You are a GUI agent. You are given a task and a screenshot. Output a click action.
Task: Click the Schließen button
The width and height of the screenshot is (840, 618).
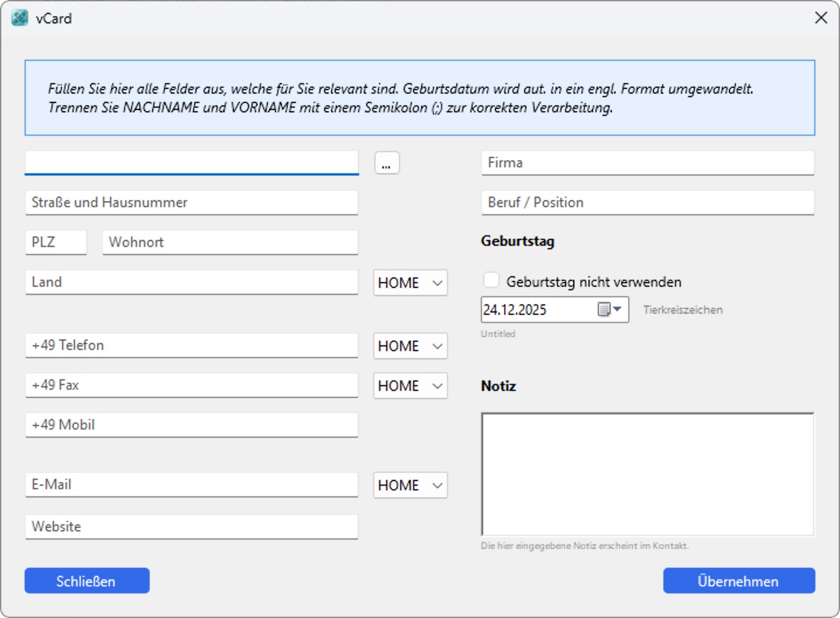point(87,581)
